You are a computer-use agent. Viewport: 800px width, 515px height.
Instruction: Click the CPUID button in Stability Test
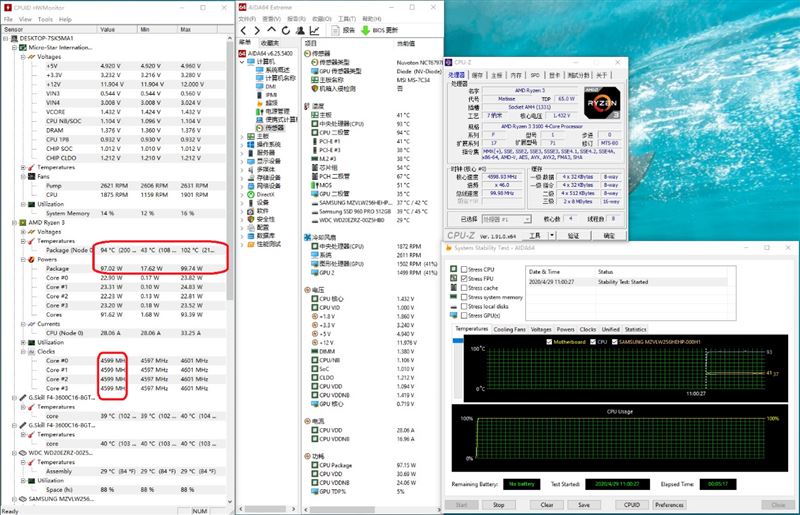tap(632, 505)
